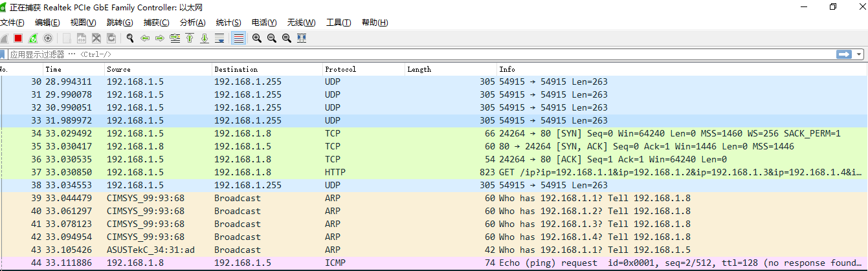Image resolution: width=868 pixels, height=271 pixels.
Task: Sort by the Source column header
Action: (159, 69)
